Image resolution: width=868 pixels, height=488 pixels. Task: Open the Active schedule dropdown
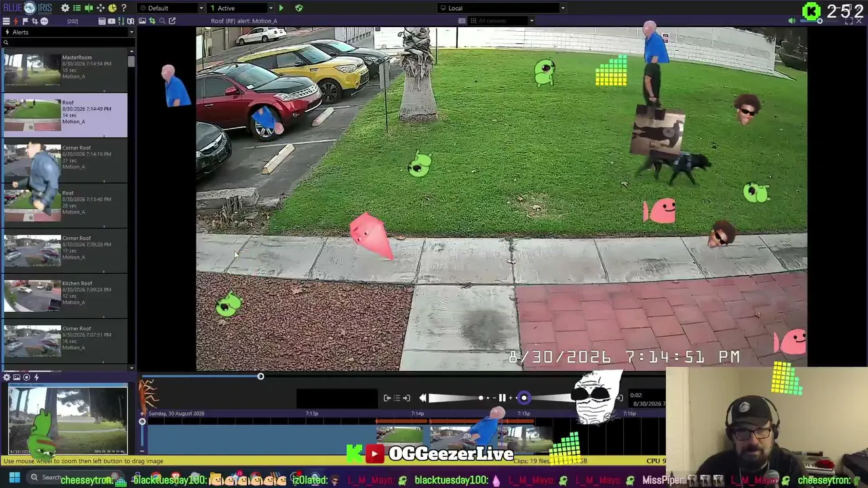click(241, 8)
